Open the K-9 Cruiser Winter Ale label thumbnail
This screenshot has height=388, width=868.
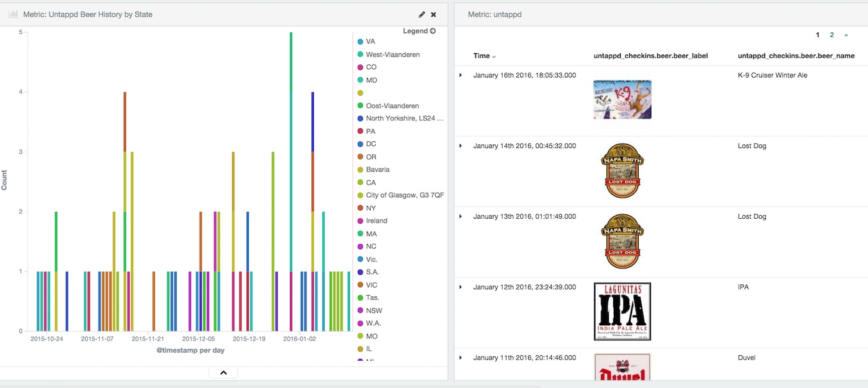point(622,99)
